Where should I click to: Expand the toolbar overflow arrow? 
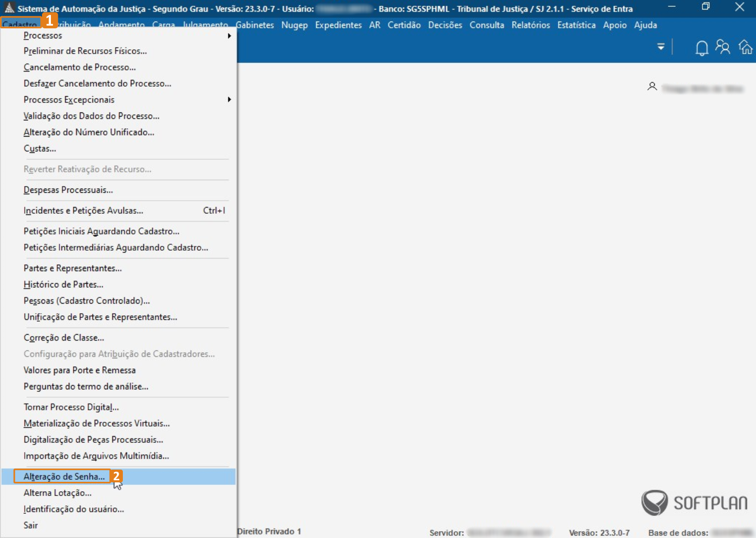(661, 47)
